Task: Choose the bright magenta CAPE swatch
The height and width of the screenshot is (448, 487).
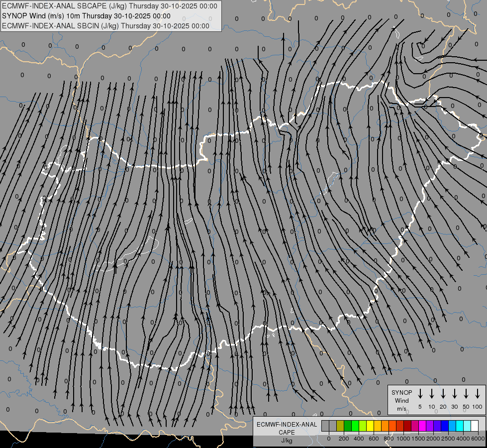Action: pos(422,426)
